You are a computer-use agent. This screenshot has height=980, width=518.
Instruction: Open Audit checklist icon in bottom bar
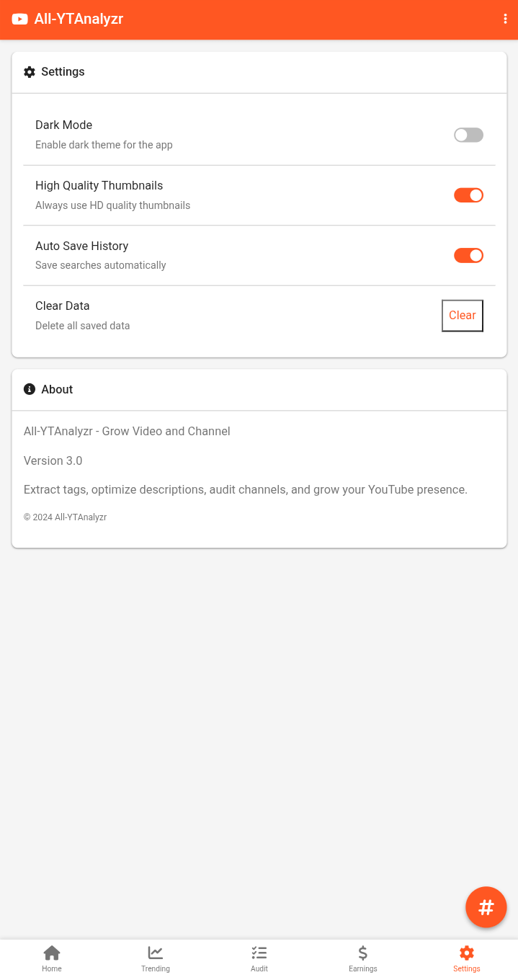tap(259, 953)
